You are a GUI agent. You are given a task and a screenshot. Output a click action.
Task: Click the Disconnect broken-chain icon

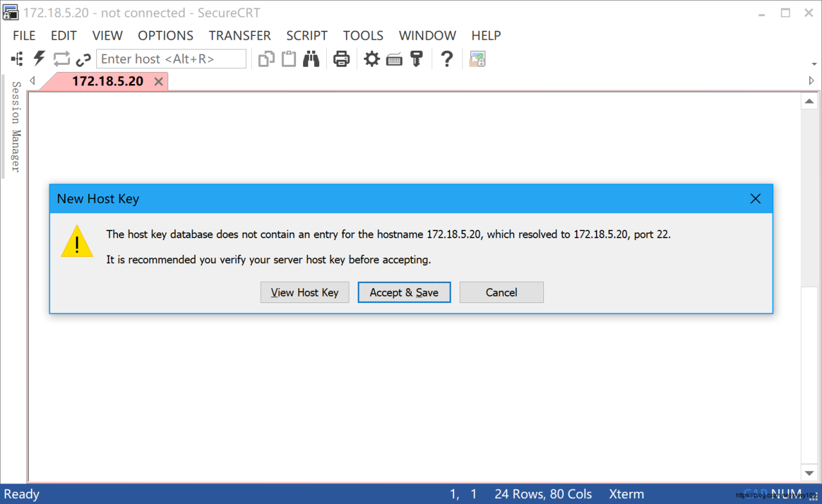click(x=83, y=58)
